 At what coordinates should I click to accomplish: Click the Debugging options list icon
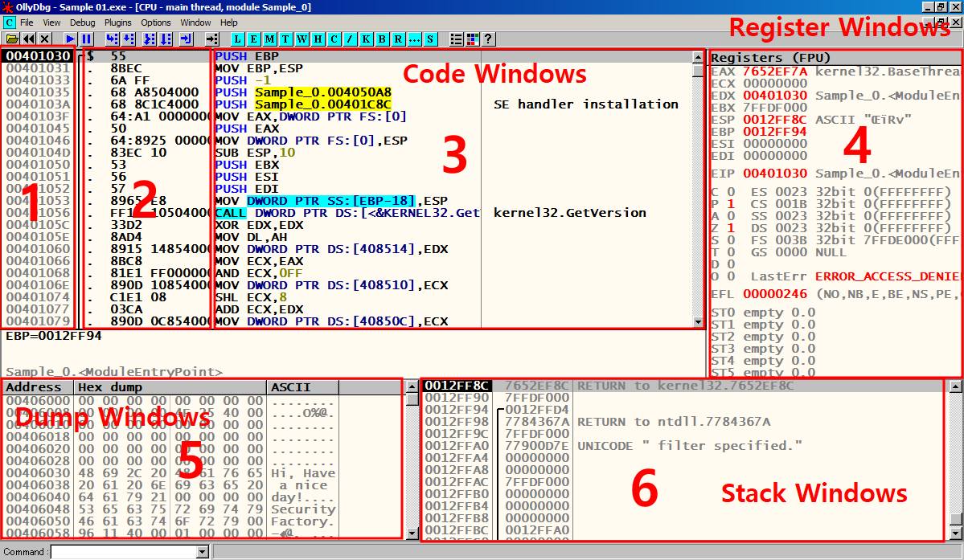456,39
